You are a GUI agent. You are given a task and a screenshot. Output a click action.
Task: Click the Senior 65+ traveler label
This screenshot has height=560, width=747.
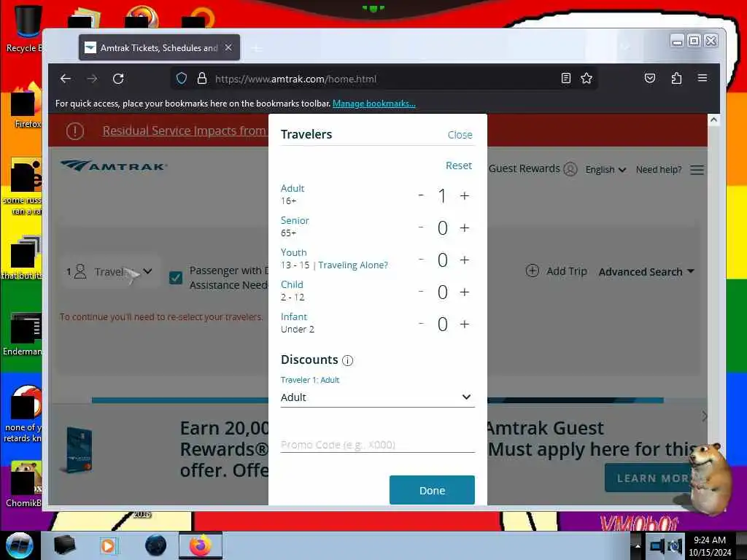pos(295,226)
